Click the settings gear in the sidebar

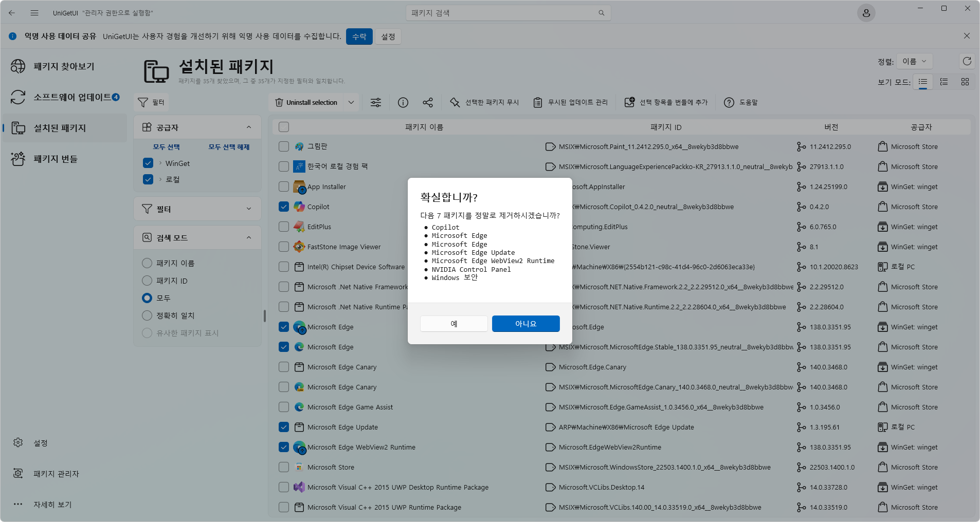tap(18, 442)
